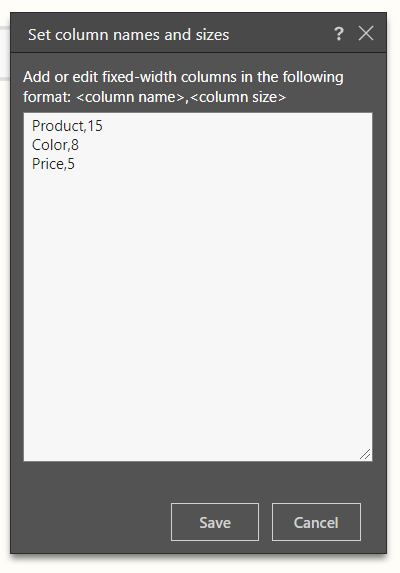Click empty title bar space beside the help icon
Image resolution: width=400 pixels, height=573 pixels.
[281, 34]
